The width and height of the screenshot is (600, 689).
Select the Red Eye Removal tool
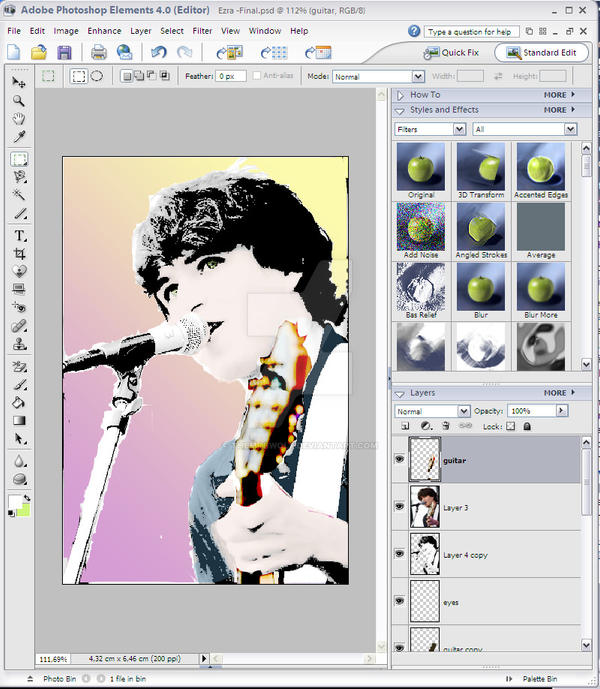click(19, 307)
